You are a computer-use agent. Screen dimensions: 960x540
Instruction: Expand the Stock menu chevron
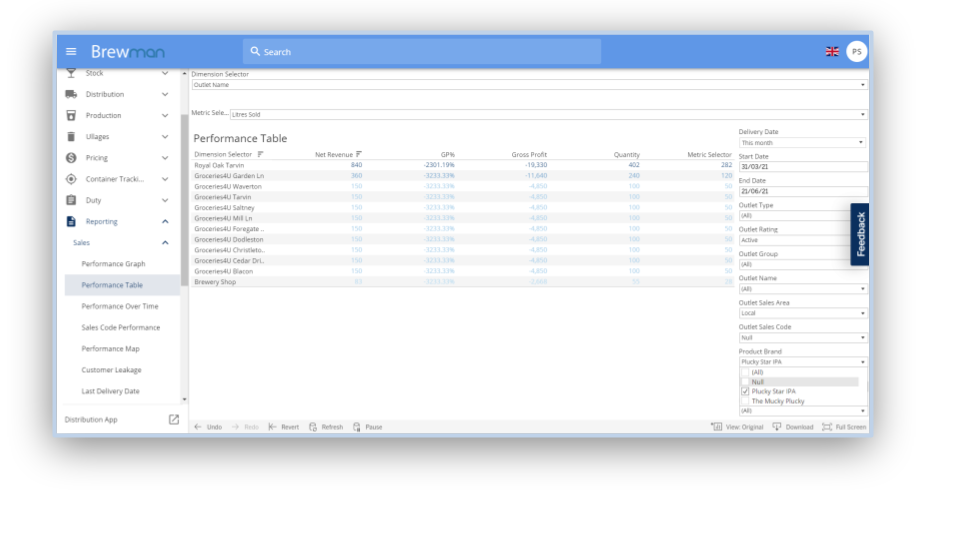(x=165, y=73)
